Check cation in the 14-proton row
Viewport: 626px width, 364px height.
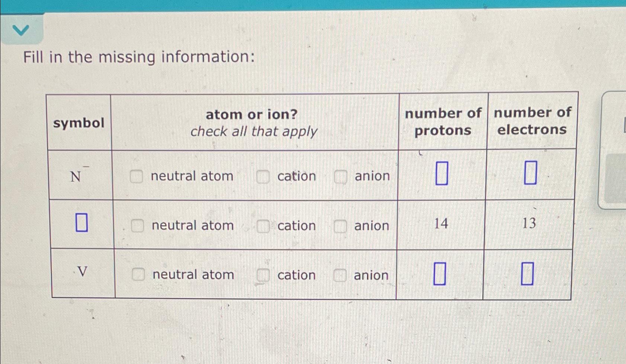[x=263, y=226]
